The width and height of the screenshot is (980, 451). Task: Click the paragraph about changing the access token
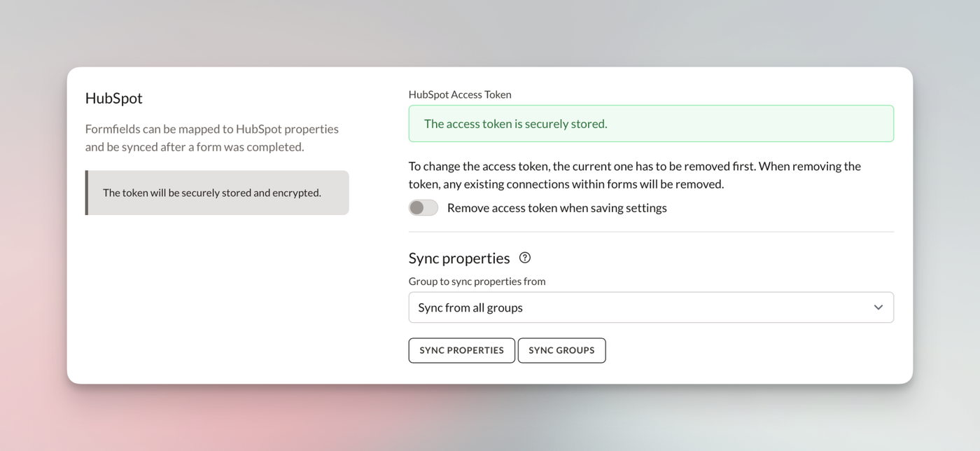[x=634, y=175]
